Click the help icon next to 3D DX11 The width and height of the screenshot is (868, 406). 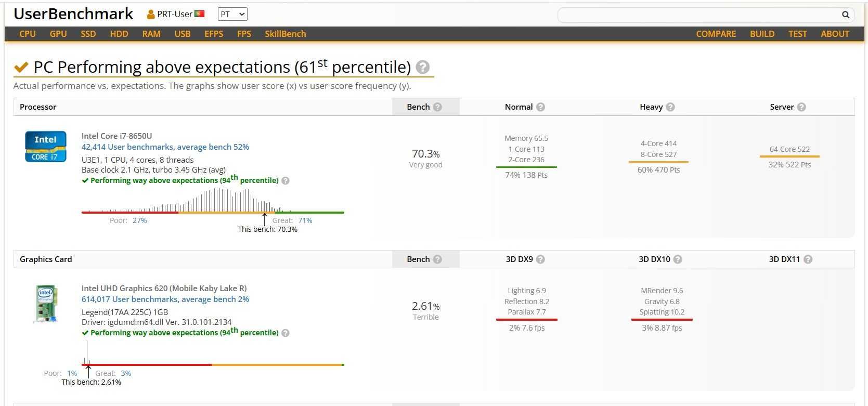[x=808, y=259]
